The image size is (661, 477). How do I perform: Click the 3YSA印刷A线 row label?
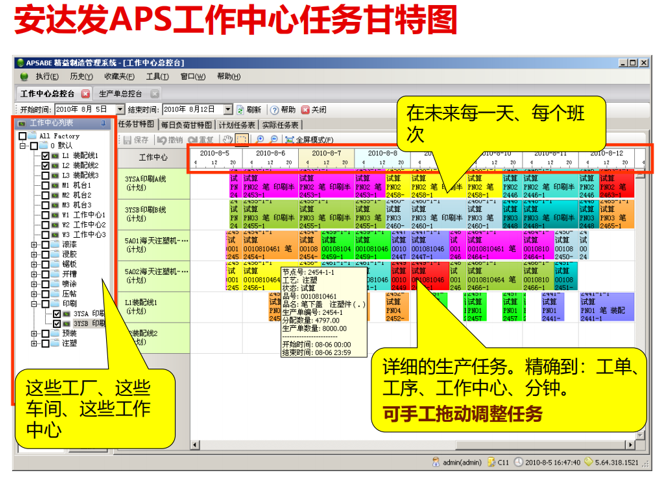click(x=153, y=183)
